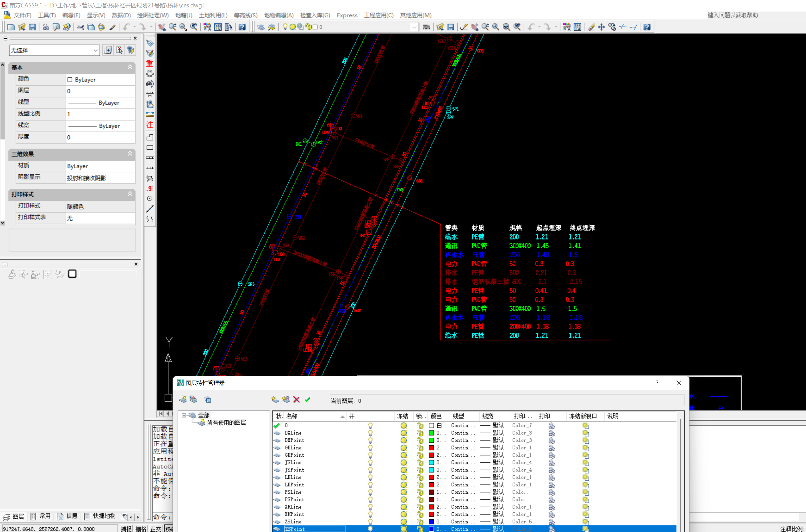
Task: Switch to the 快捷地物 tab
Action: (101, 516)
